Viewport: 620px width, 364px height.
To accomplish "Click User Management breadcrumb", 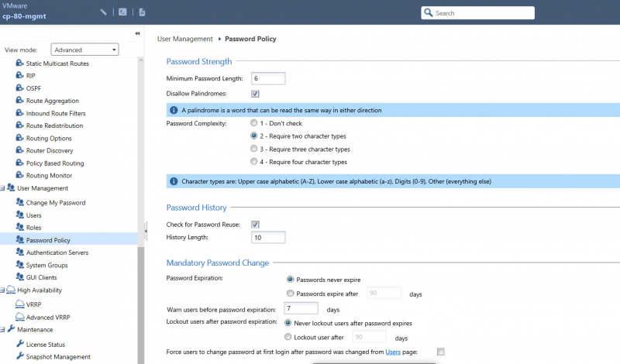I will click(x=185, y=39).
